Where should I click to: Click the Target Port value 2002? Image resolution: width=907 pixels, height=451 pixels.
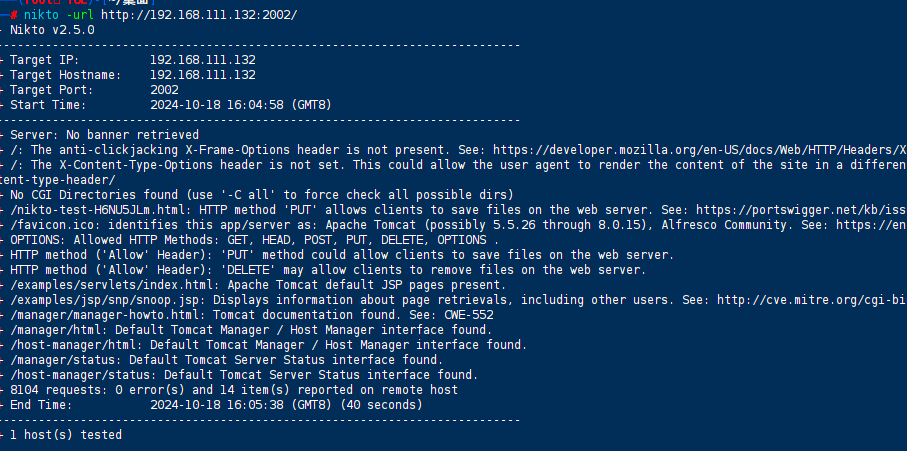click(165, 90)
